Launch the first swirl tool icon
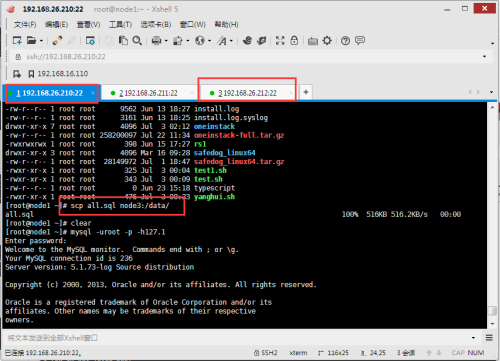Viewport: 500px width, 361px height. [247, 41]
